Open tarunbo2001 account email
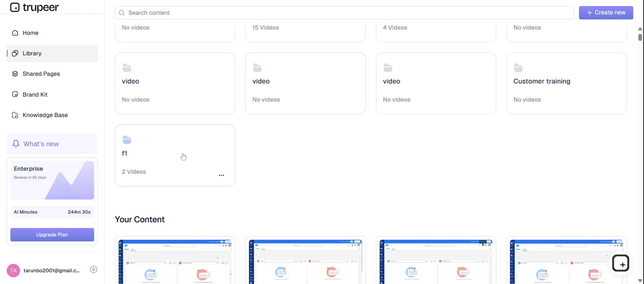This screenshot has width=644, height=284. click(52, 271)
